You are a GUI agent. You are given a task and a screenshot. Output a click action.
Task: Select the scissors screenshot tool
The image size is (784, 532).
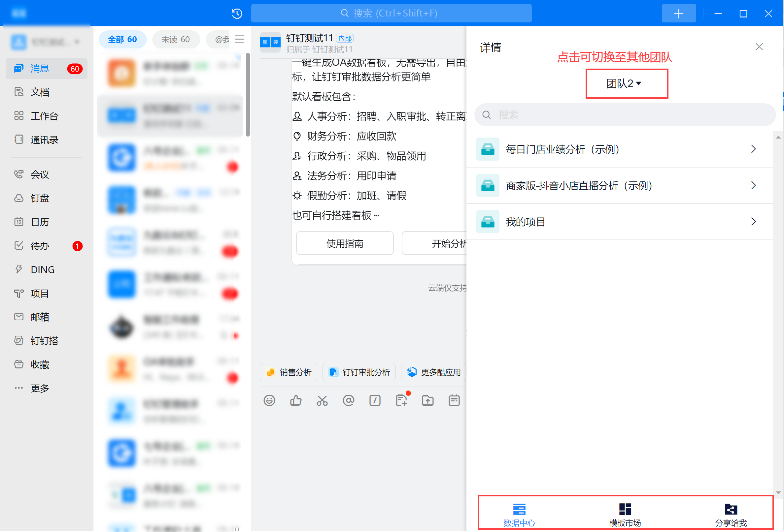coord(322,400)
